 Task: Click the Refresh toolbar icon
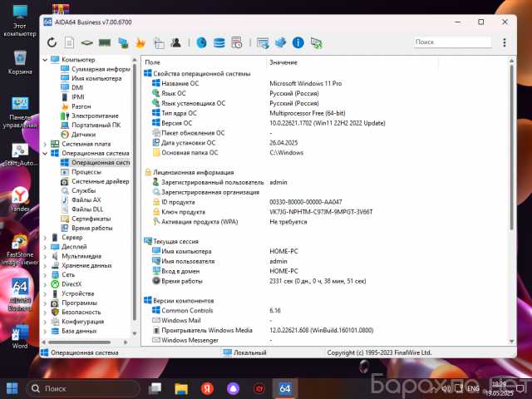(x=52, y=42)
